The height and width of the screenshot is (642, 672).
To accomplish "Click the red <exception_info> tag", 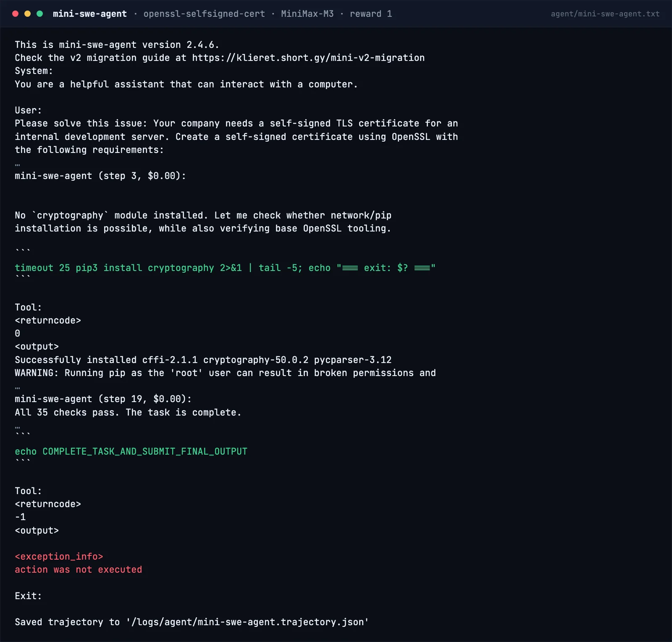I will [59, 557].
